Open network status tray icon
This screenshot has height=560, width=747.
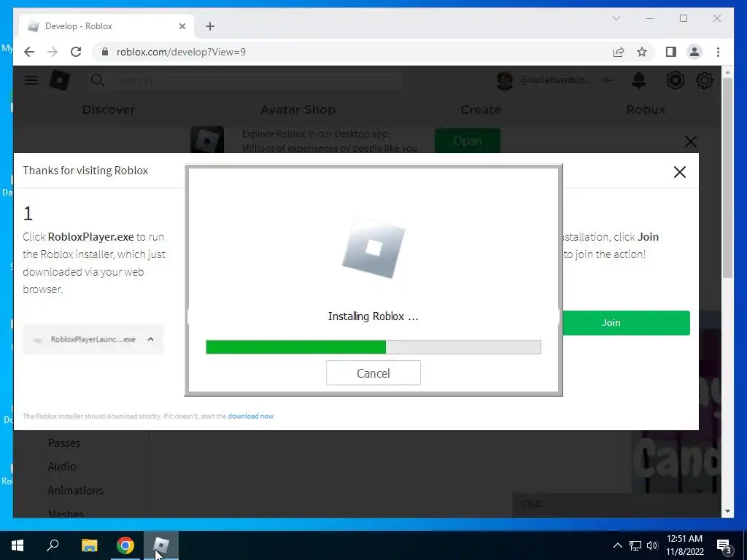click(635, 545)
